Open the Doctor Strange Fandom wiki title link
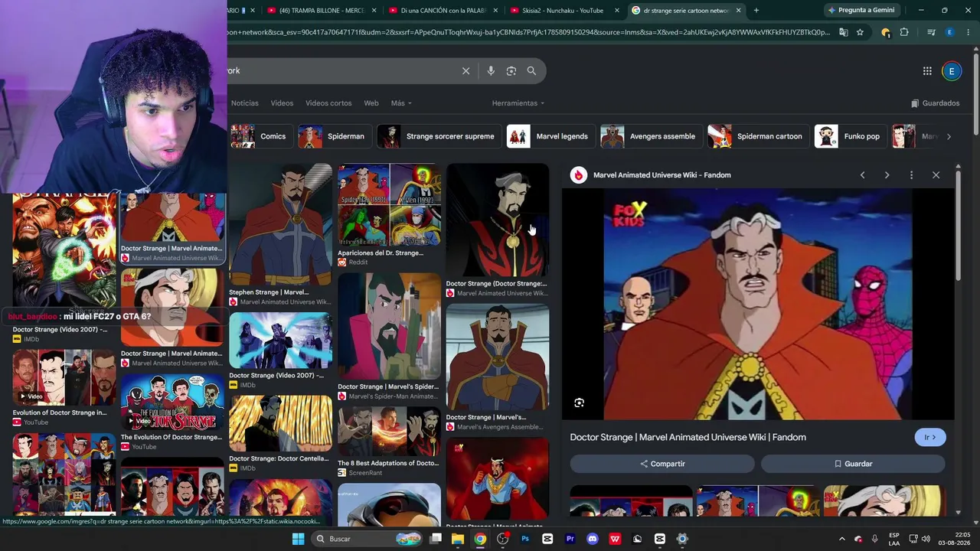 [x=688, y=437]
